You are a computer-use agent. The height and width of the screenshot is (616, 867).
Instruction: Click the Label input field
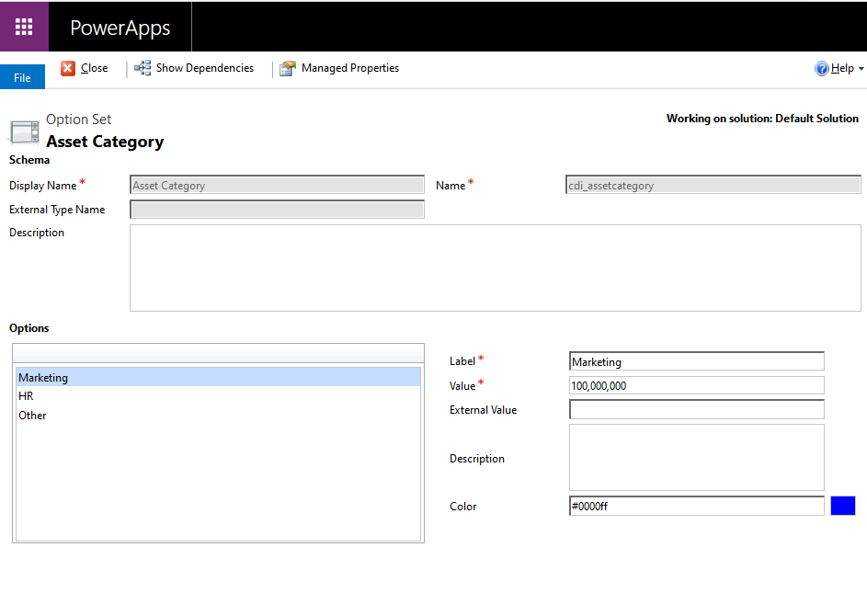(697, 361)
